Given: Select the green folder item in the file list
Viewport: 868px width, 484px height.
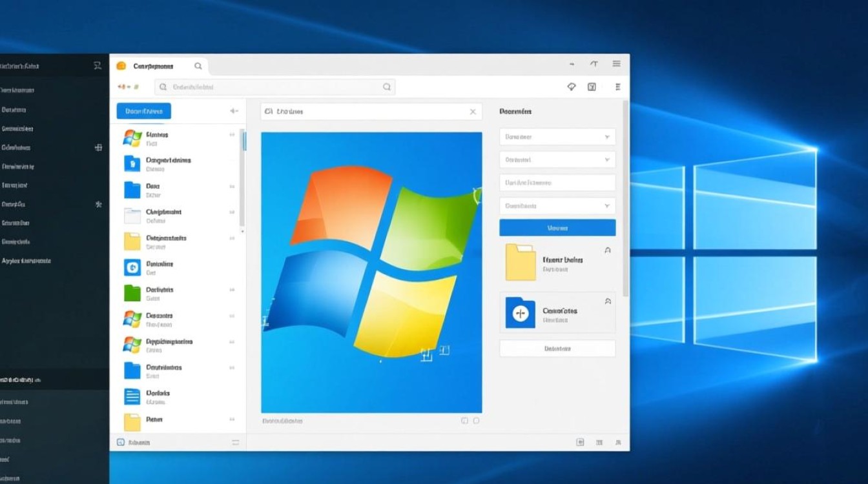Looking at the screenshot, I should point(132,293).
